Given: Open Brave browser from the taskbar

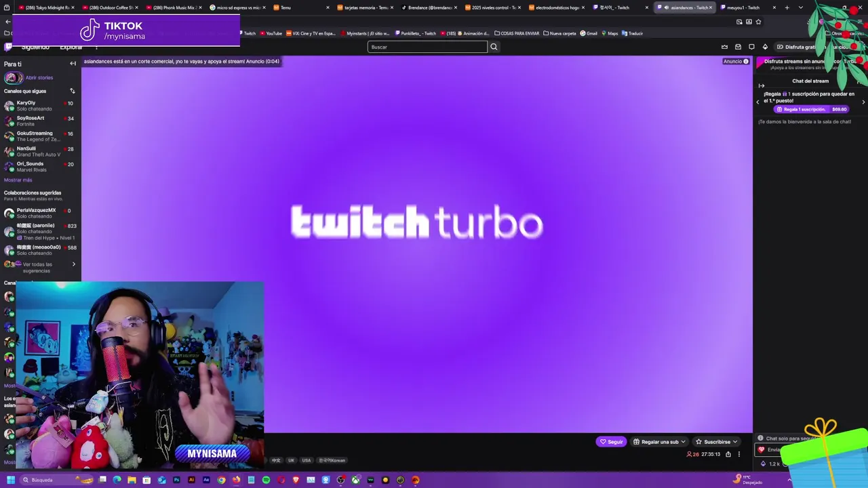Looking at the screenshot, I should pyautogui.click(x=296, y=480).
